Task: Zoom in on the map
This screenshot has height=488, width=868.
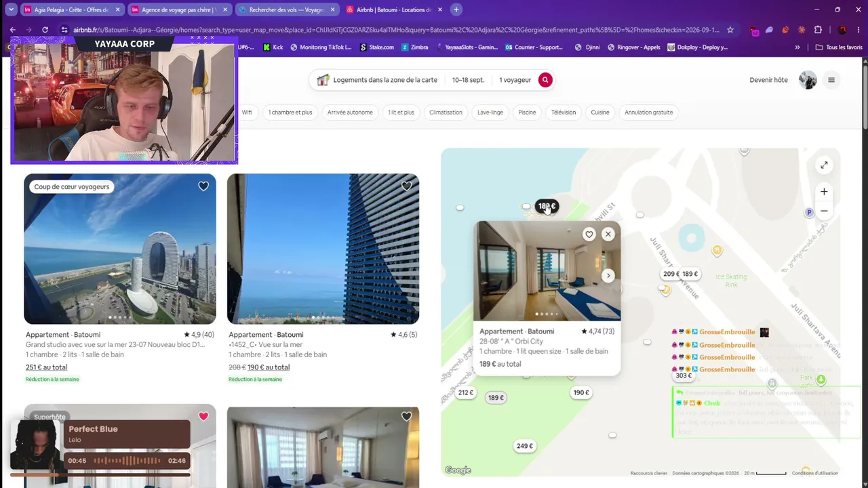Action: pyautogui.click(x=824, y=192)
